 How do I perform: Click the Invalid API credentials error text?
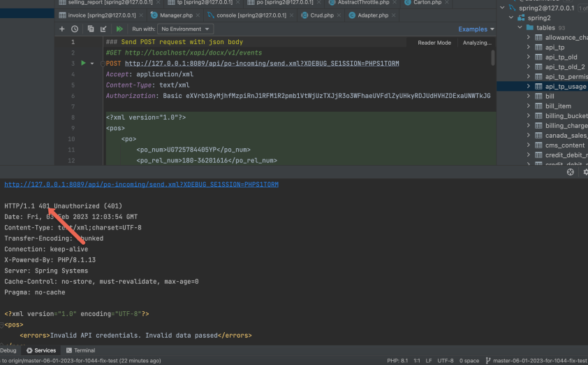(134, 336)
